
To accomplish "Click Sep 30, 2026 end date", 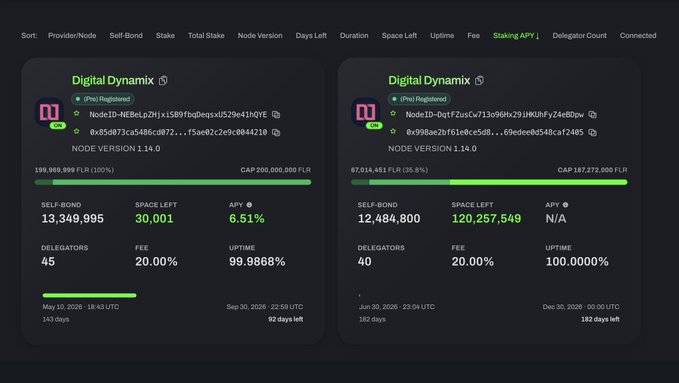I will click(x=265, y=307).
